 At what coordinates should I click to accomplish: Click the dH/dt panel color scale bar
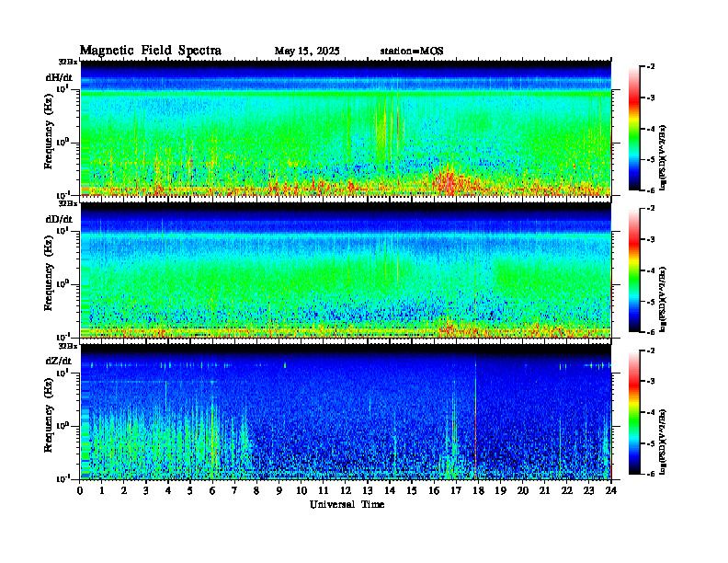[634, 128]
